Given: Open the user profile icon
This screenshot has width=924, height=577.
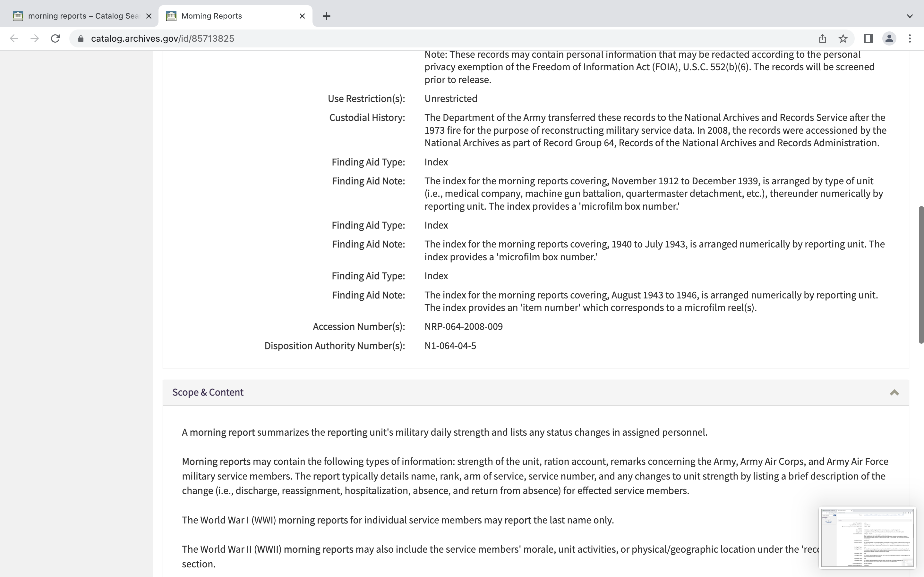Looking at the screenshot, I should pos(889,38).
